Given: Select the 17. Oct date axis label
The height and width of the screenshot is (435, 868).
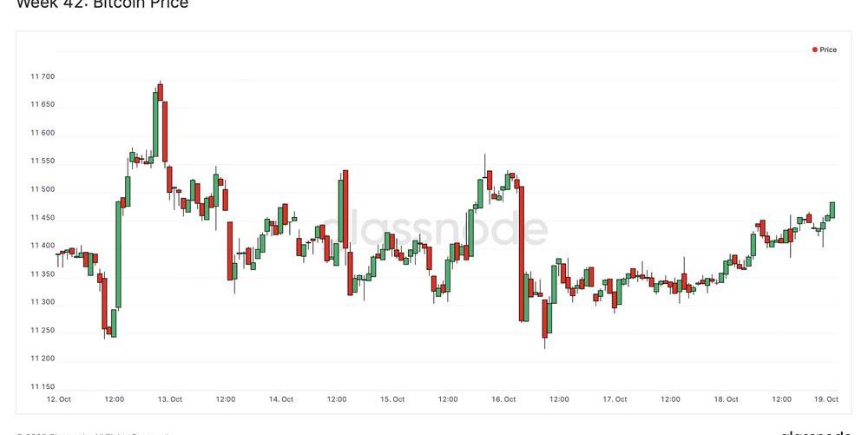Looking at the screenshot, I should coord(615,399).
